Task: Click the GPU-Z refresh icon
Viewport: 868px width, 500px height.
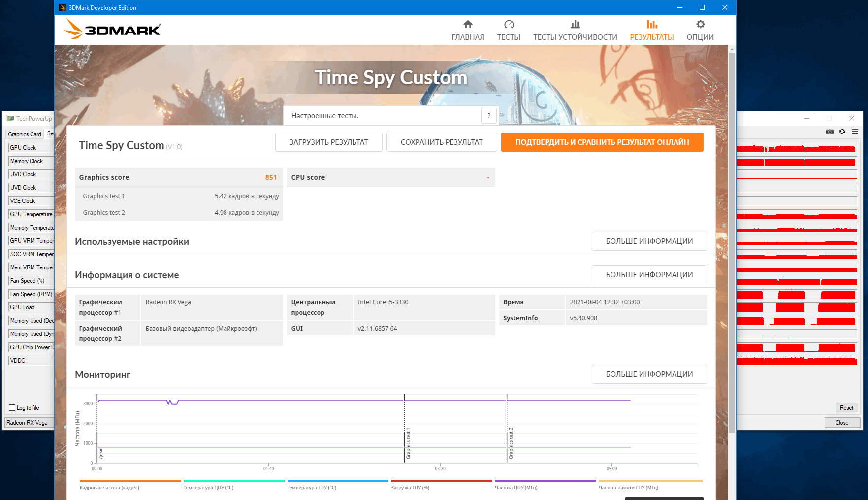Action: [842, 132]
